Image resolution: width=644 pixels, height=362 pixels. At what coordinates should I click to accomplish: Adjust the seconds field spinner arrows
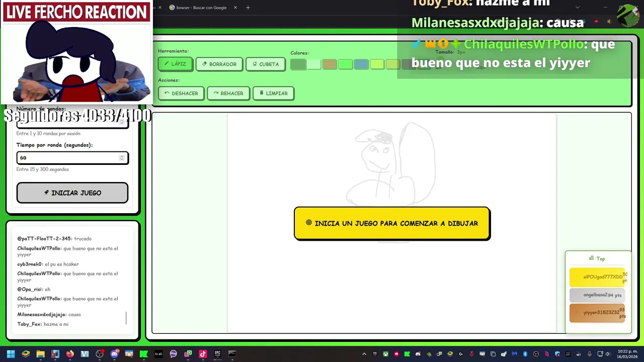[121, 158]
